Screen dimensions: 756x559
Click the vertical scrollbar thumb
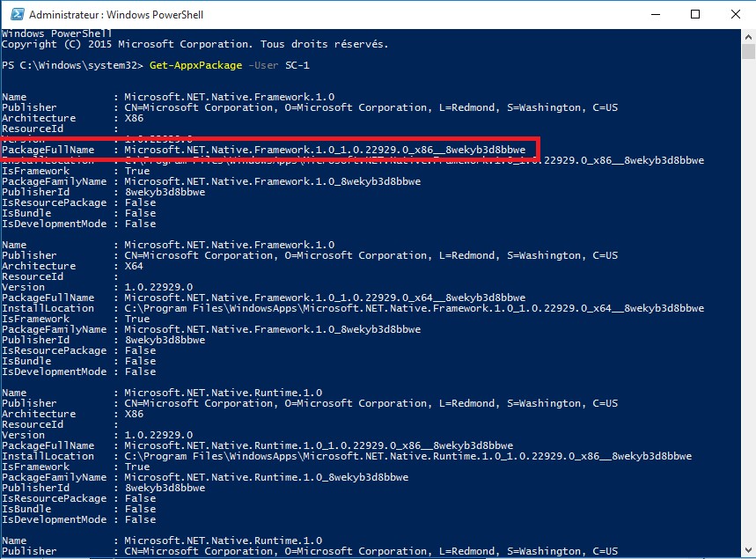(x=746, y=51)
